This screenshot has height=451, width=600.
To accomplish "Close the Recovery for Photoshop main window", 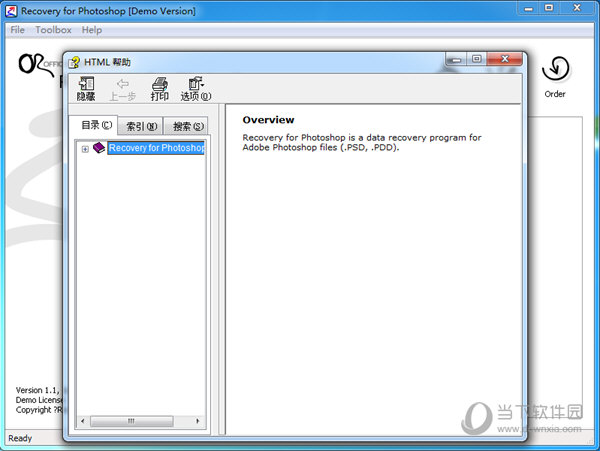I will [x=577, y=8].
